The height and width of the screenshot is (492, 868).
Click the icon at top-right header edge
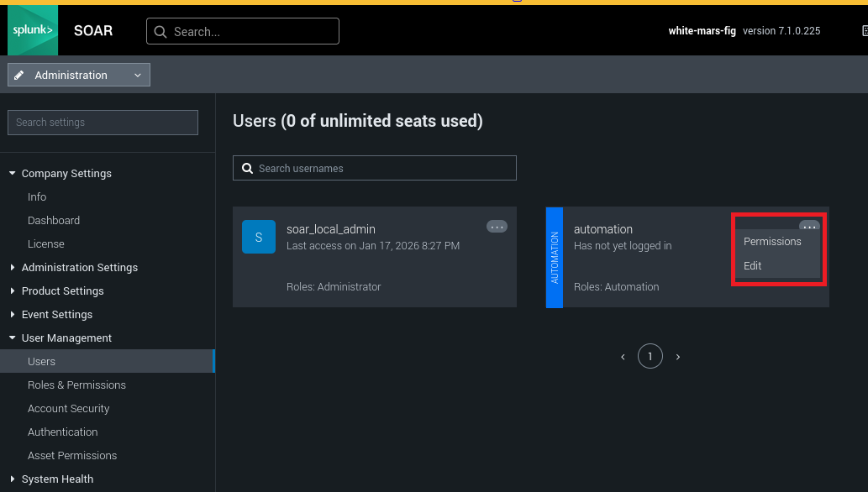[x=865, y=31]
